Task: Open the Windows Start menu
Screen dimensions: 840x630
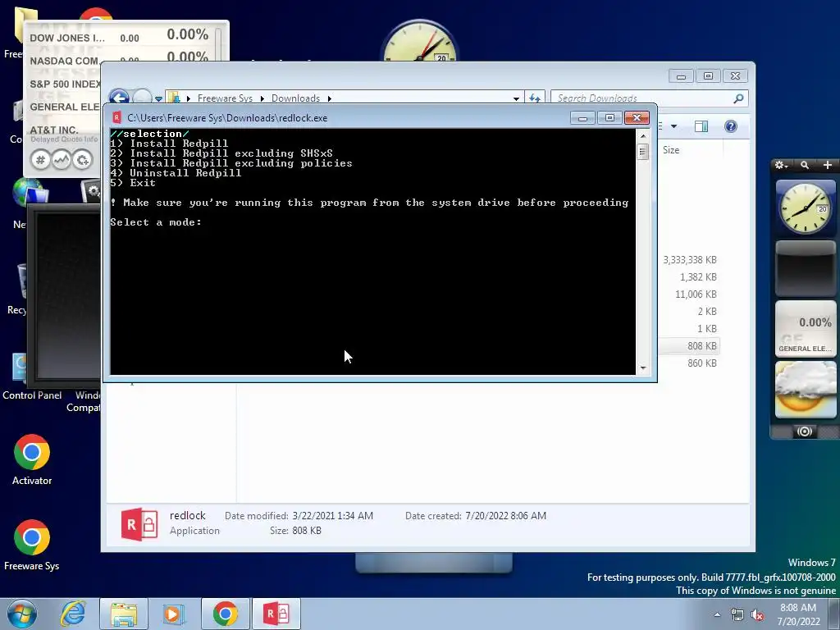Action: coord(21,614)
